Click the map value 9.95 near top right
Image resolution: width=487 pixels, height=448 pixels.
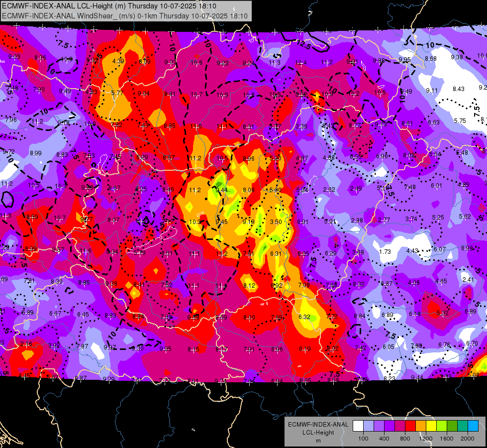[x=405, y=59]
